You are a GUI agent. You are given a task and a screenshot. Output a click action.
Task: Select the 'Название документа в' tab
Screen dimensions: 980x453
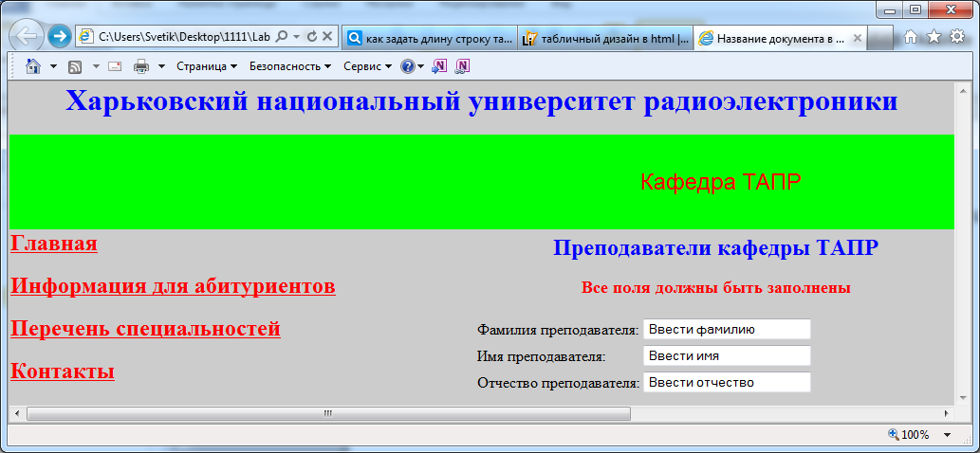click(780, 38)
